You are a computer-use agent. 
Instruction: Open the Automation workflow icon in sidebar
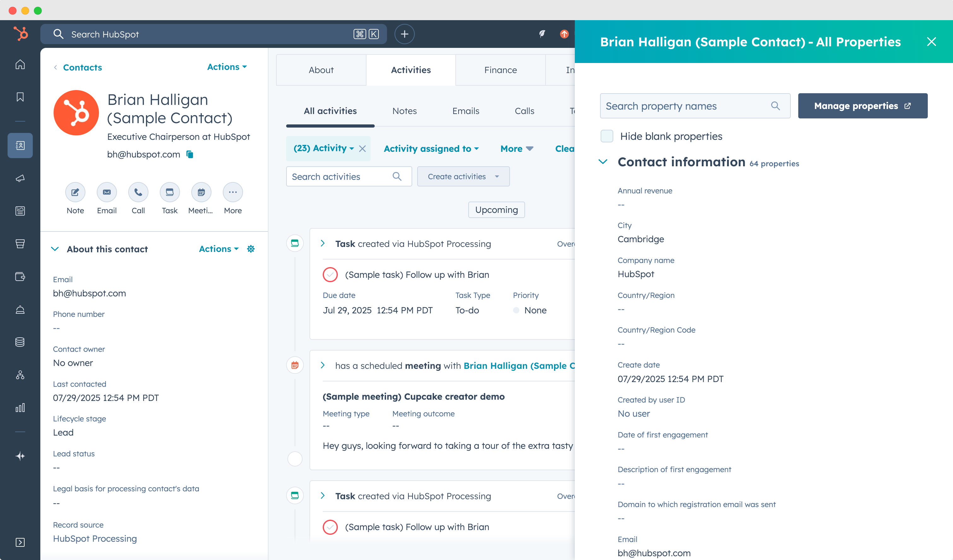tap(20, 375)
